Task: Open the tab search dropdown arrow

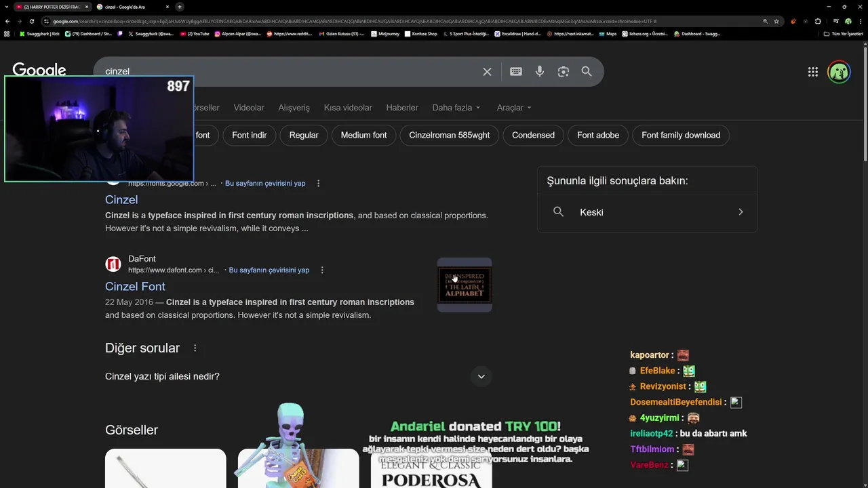Action: pyautogui.click(x=7, y=7)
